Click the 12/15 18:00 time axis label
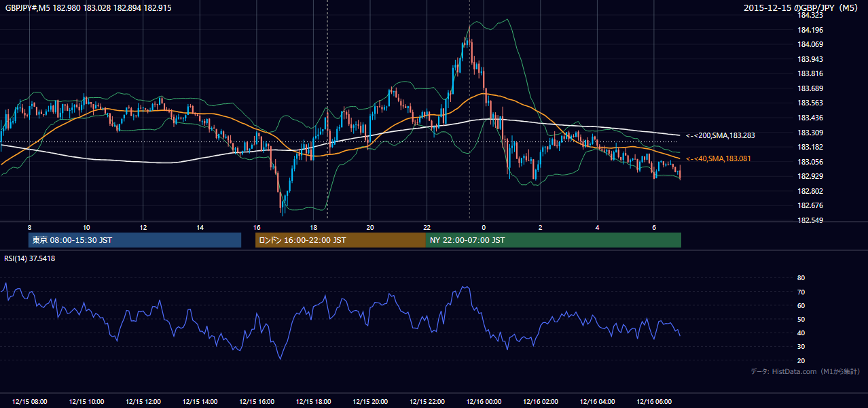Screen dimensions: 868x408 coord(313,402)
